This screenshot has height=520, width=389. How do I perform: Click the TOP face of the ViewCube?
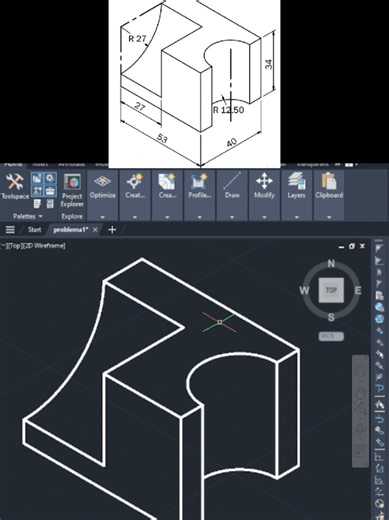331,290
